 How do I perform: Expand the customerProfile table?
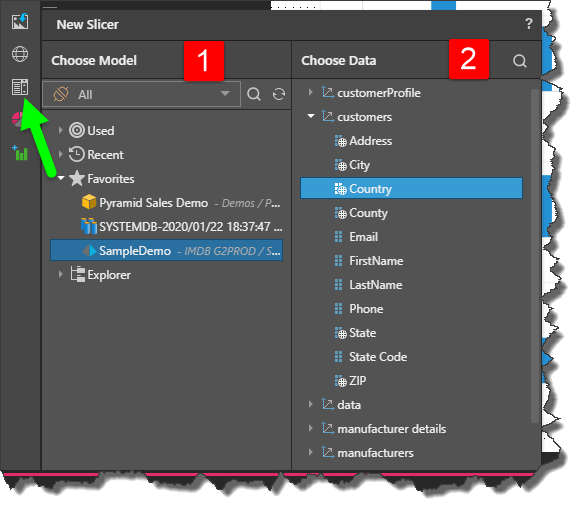310,92
